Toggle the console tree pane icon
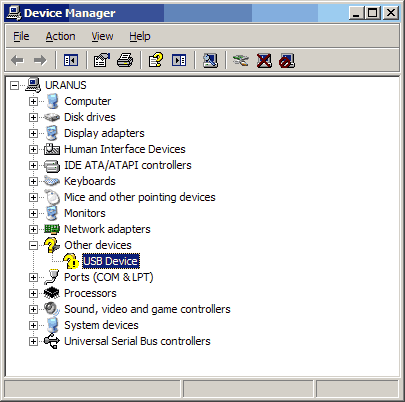The height and width of the screenshot is (402, 405). (71, 60)
